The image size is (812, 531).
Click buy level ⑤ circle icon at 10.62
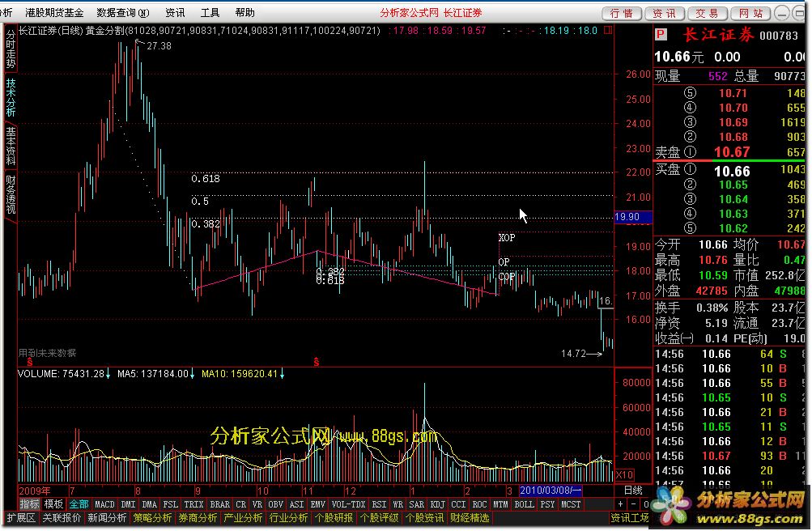[690, 228]
